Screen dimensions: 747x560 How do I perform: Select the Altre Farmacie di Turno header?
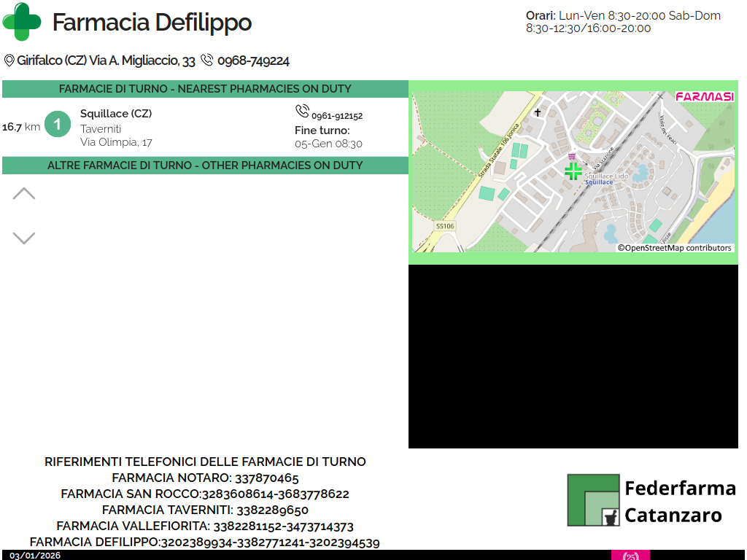click(205, 166)
